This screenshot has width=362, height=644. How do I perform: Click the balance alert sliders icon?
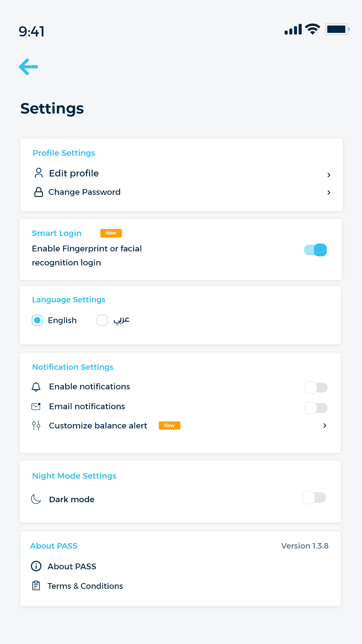click(36, 426)
